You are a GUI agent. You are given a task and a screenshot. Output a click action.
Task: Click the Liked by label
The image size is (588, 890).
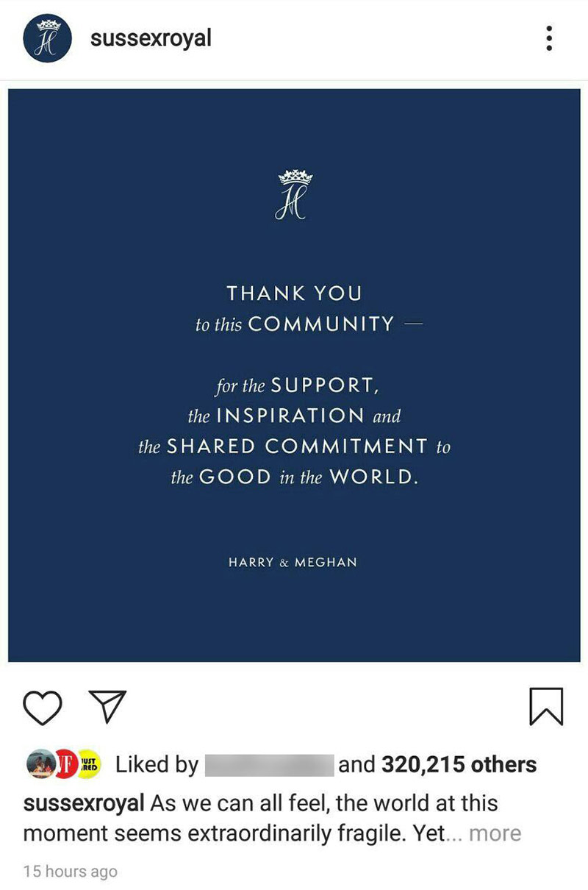[157, 765]
